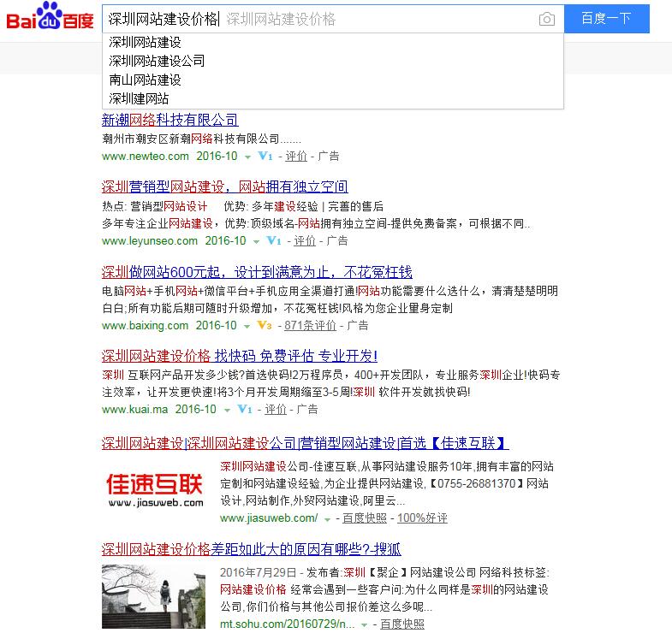Expand dropdown arrow next to www.kuai.ma
The width and height of the screenshot is (672, 633).
227,411
